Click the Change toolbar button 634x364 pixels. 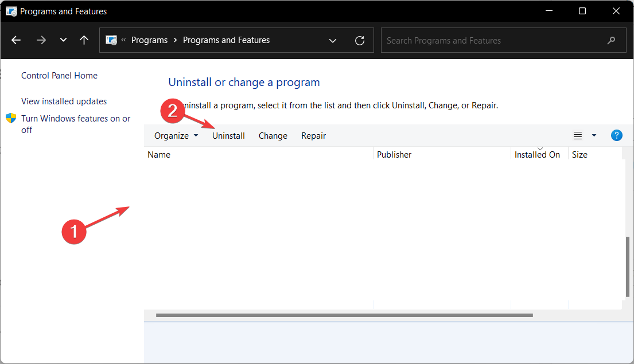[x=273, y=136]
